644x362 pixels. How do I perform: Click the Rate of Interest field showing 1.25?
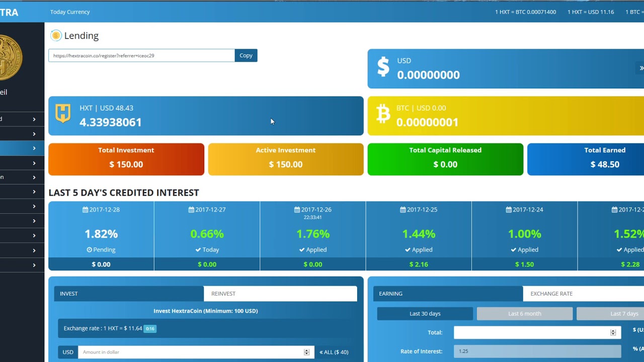click(x=536, y=351)
